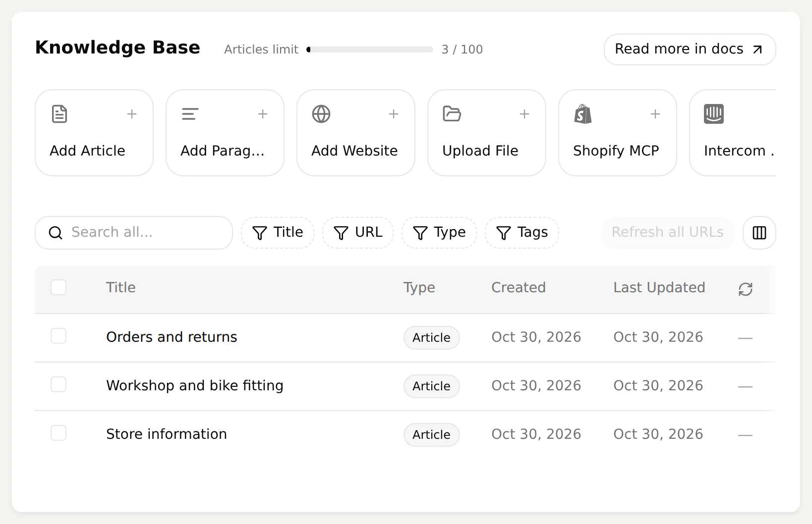Click the Intercom logo icon
Image resolution: width=812 pixels, height=524 pixels.
click(714, 114)
